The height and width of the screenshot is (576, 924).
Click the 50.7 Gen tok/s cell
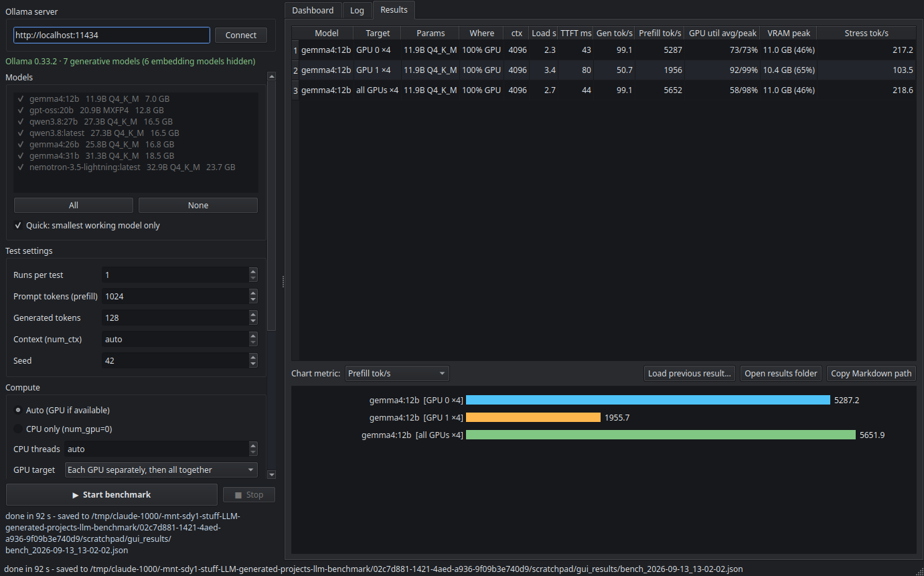coord(614,70)
